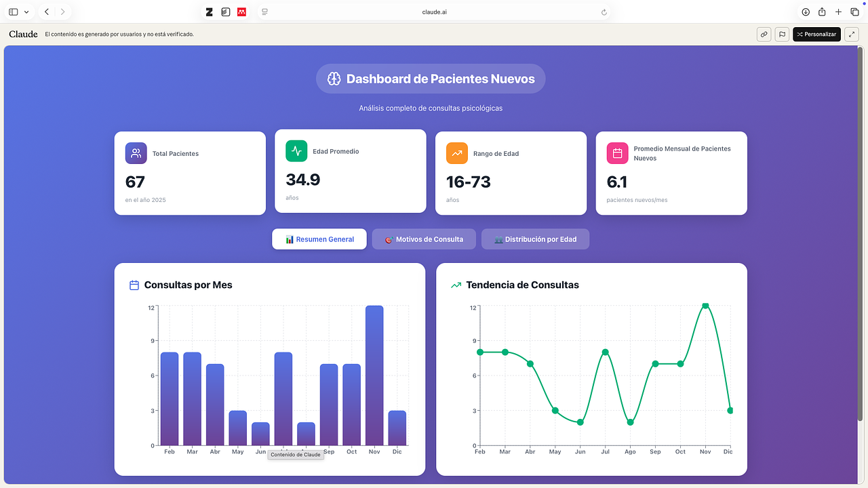Open the Distribución por Edad tab
This screenshot has height=488, width=868.
(535, 239)
